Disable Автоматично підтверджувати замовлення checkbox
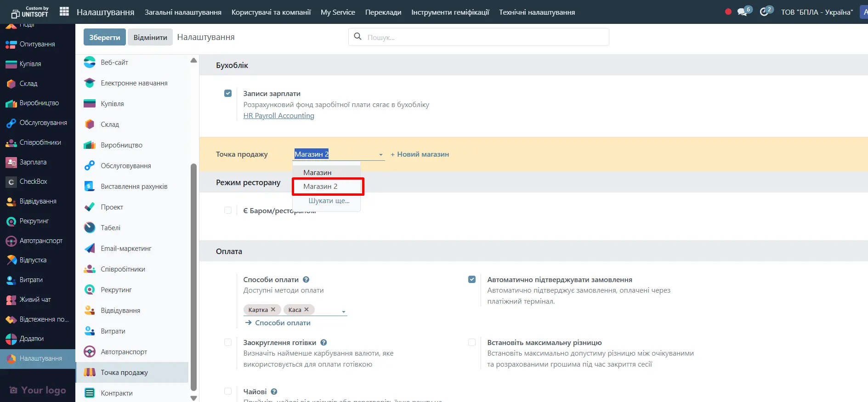Image resolution: width=868 pixels, height=402 pixels. (472, 279)
